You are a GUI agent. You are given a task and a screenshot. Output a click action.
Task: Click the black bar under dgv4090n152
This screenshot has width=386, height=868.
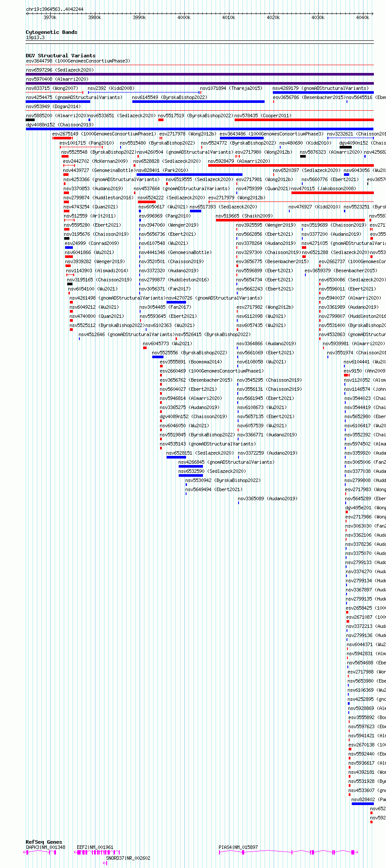click(346, 147)
